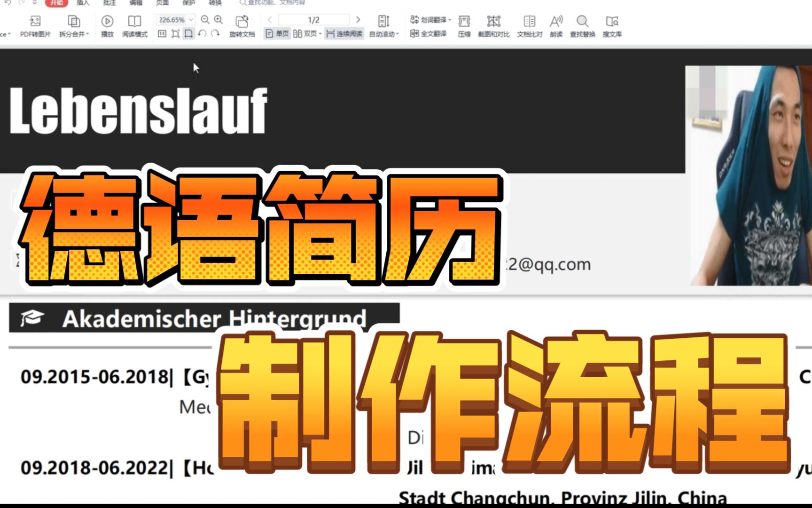Expand the 双页 dropdown arrow
The width and height of the screenshot is (812, 508).
[320, 34]
